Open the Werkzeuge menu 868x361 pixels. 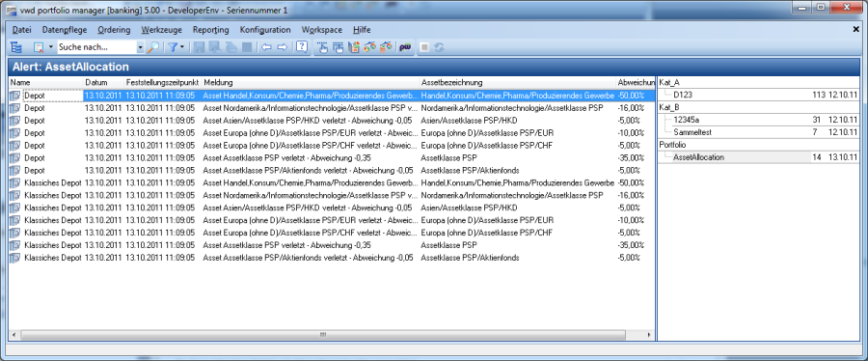point(162,30)
